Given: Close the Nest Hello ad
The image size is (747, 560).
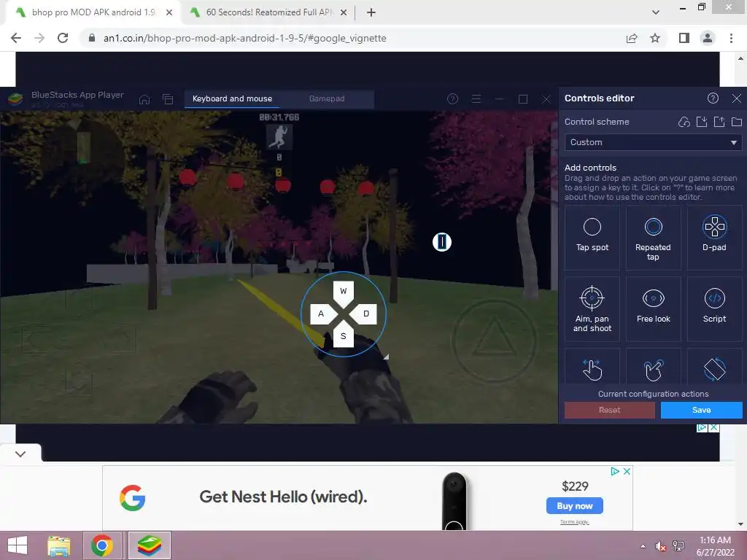Looking at the screenshot, I should 627,471.
